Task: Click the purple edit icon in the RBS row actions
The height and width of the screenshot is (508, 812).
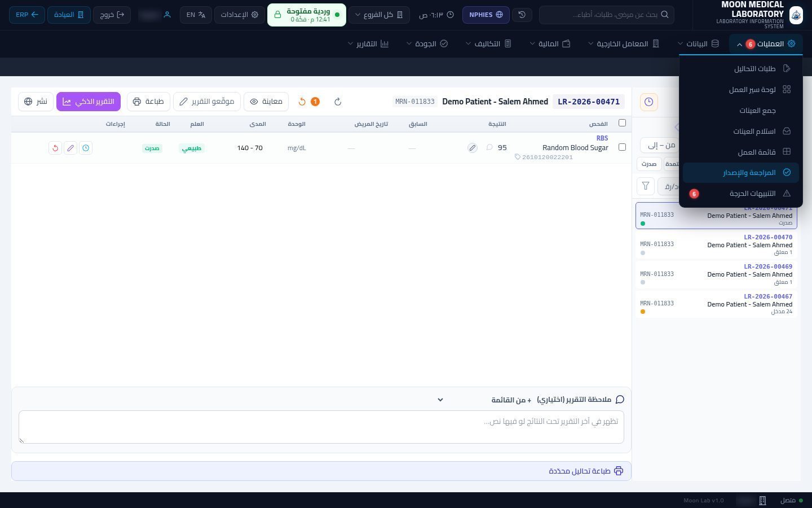Action: 70,148
